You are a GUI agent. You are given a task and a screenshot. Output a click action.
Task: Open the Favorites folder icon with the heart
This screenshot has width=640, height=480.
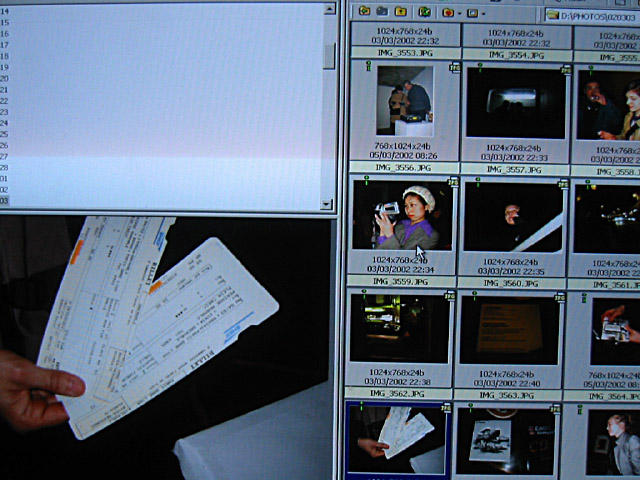click(x=448, y=13)
